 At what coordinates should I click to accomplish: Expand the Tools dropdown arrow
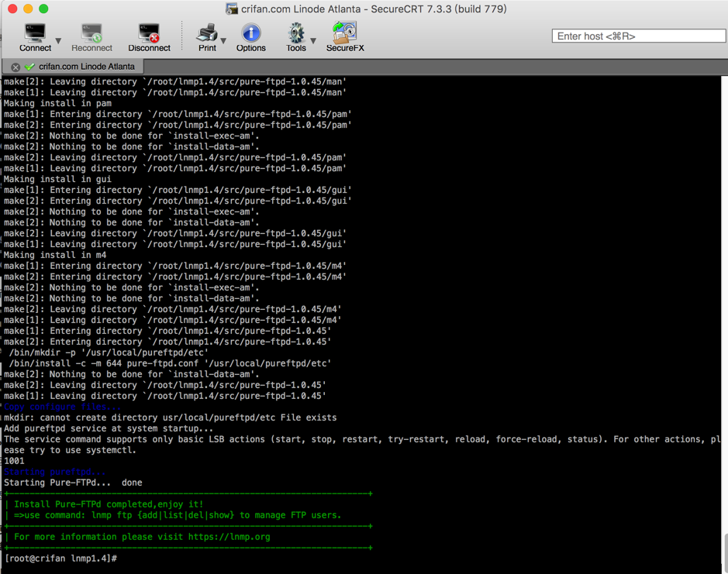coord(313,41)
